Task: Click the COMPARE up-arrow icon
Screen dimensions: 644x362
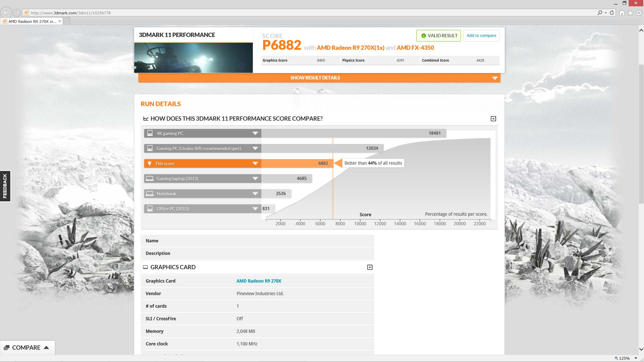Action: [46, 347]
